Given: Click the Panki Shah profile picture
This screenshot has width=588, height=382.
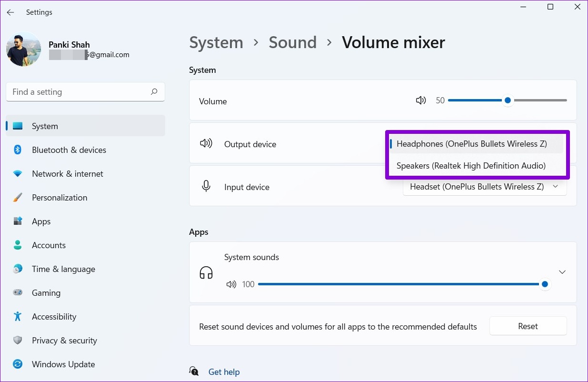Looking at the screenshot, I should point(23,49).
